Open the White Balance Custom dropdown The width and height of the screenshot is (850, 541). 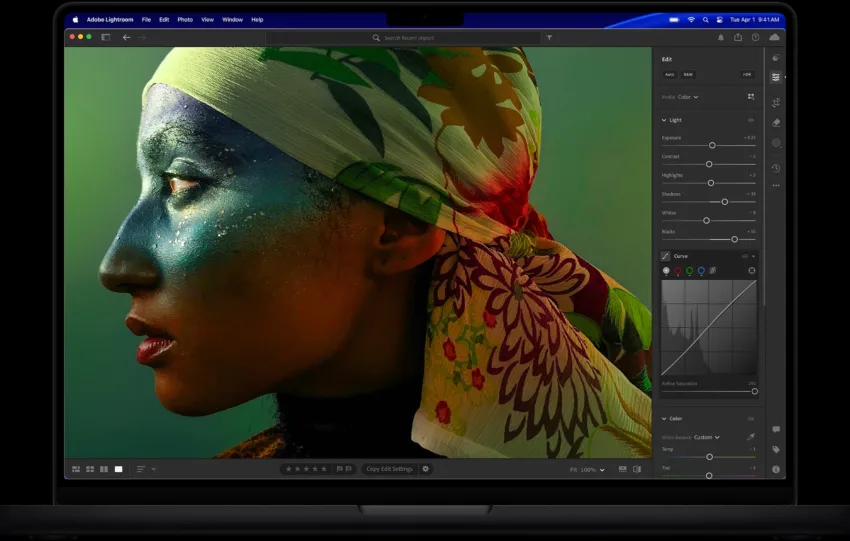(706, 437)
